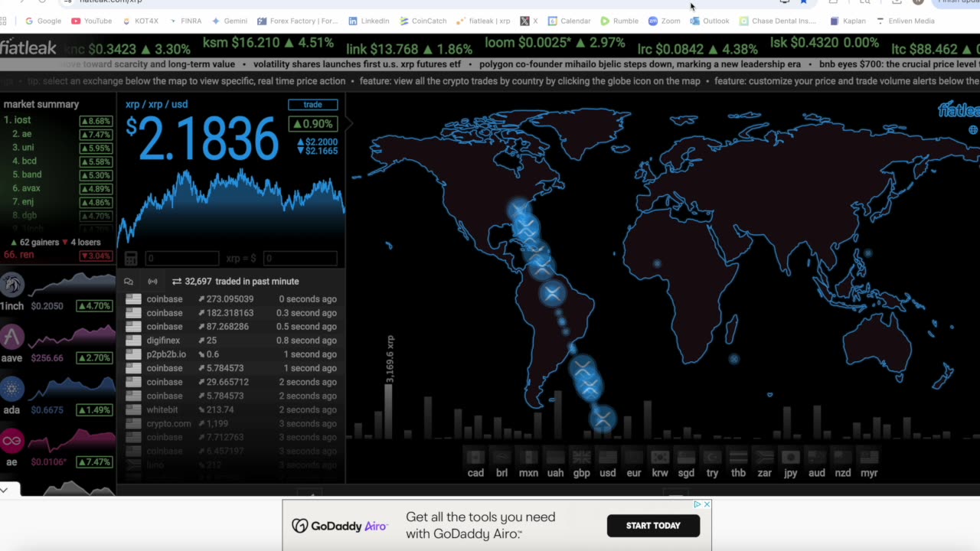
Task: Select the eur currency flag
Action: point(633,457)
